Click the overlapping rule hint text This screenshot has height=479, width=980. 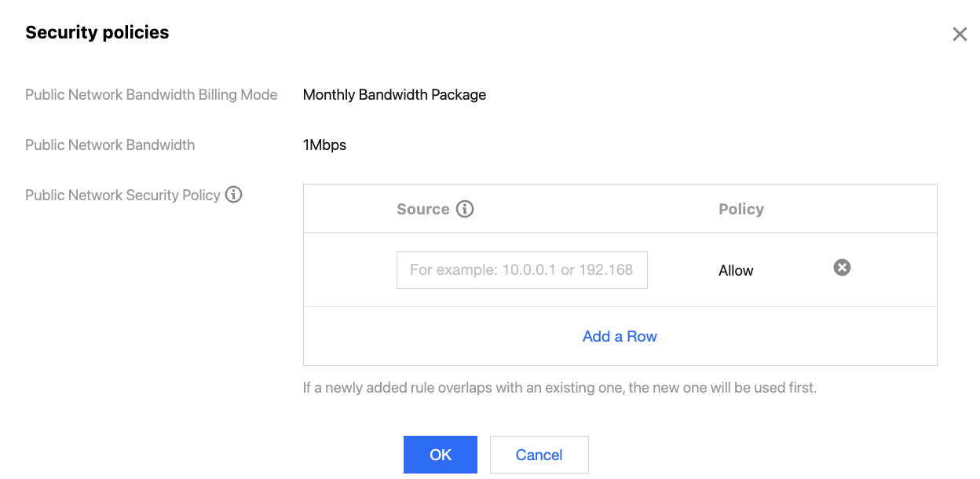(x=559, y=388)
